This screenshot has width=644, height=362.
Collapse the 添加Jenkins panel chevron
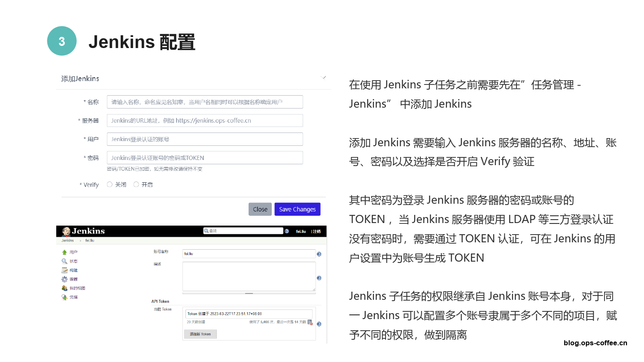pos(323,78)
